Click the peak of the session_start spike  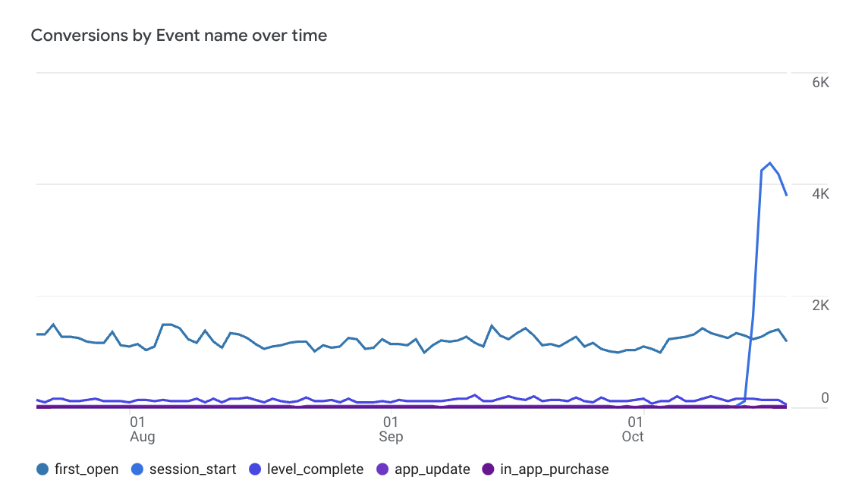(770, 163)
